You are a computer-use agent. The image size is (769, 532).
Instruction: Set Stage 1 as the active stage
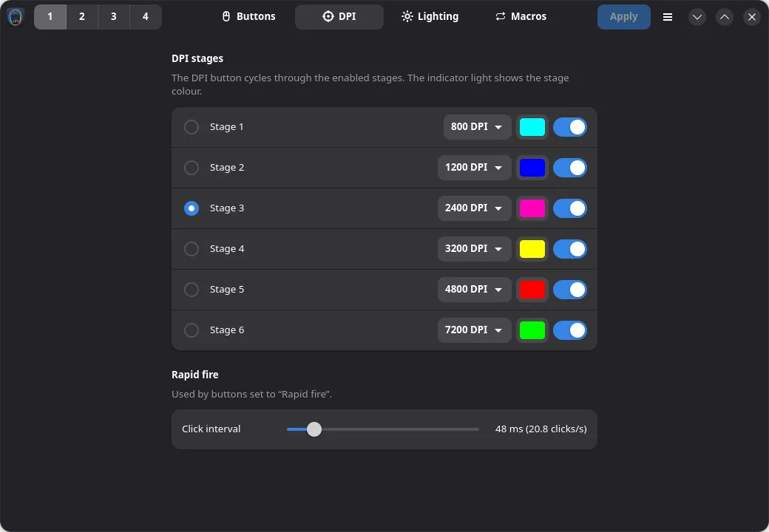[192, 127]
